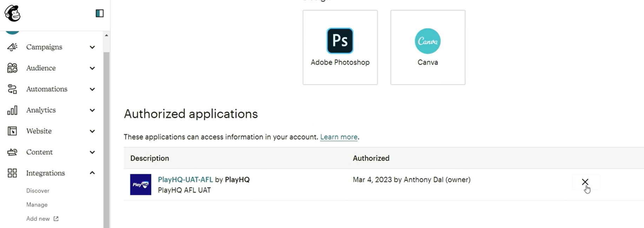This screenshot has width=644, height=228.
Task: Expand the Campaigns menu chevron
Action: (92, 47)
